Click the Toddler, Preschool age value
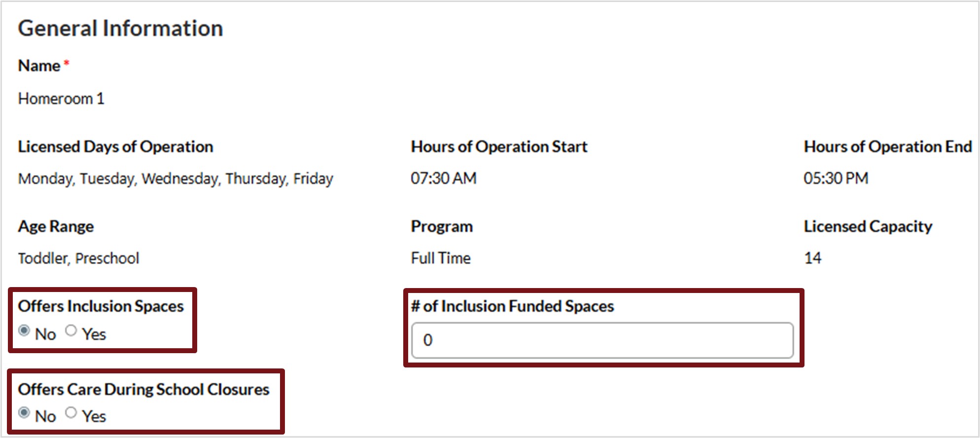This screenshot has height=438, width=980. click(x=78, y=258)
